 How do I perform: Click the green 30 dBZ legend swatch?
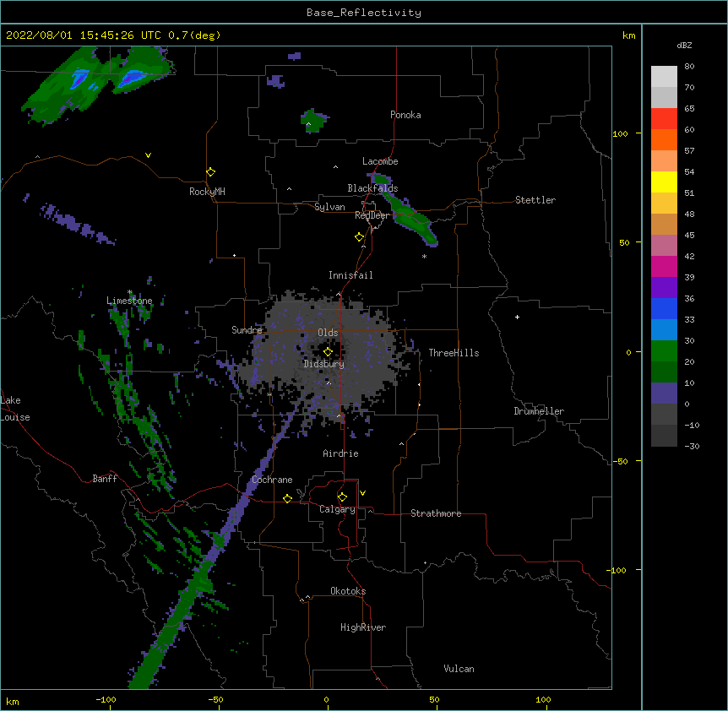coord(664,351)
